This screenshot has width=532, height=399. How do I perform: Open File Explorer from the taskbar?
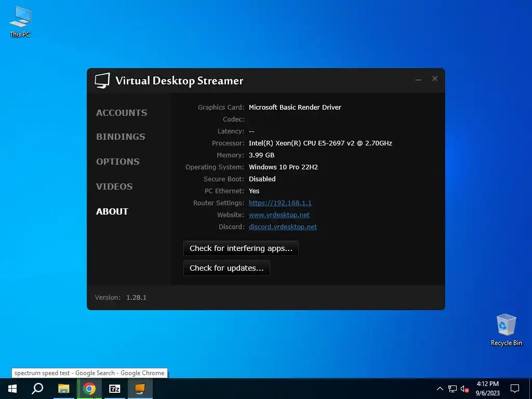[x=63, y=389]
